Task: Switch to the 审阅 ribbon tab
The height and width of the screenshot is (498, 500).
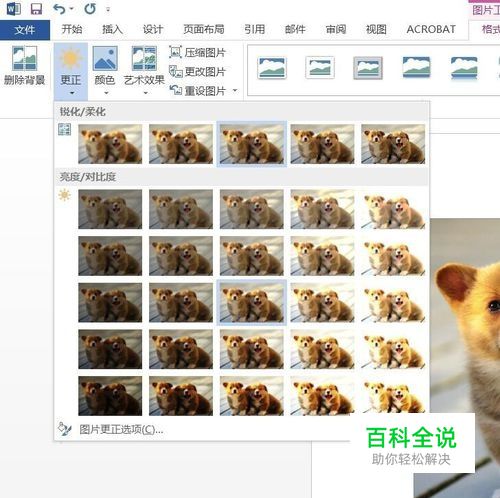Action: [x=336, y=29]
